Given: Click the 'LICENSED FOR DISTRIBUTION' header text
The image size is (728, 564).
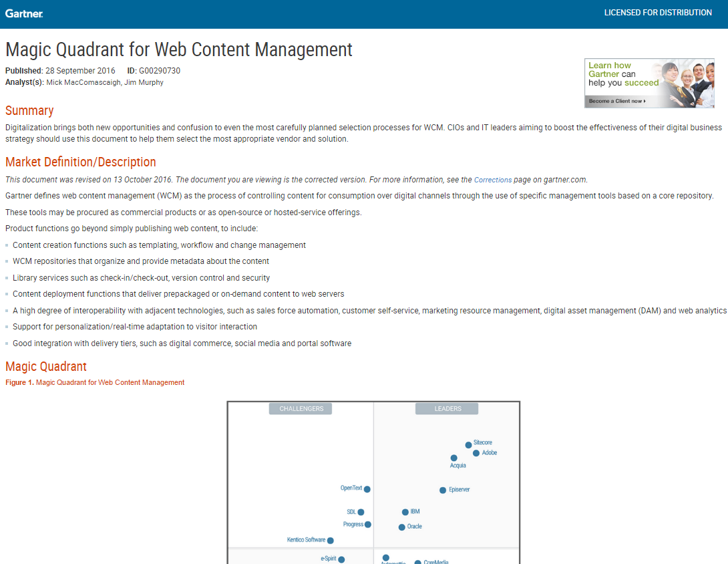Looking at the screenshot, I should tap(658, 13).
